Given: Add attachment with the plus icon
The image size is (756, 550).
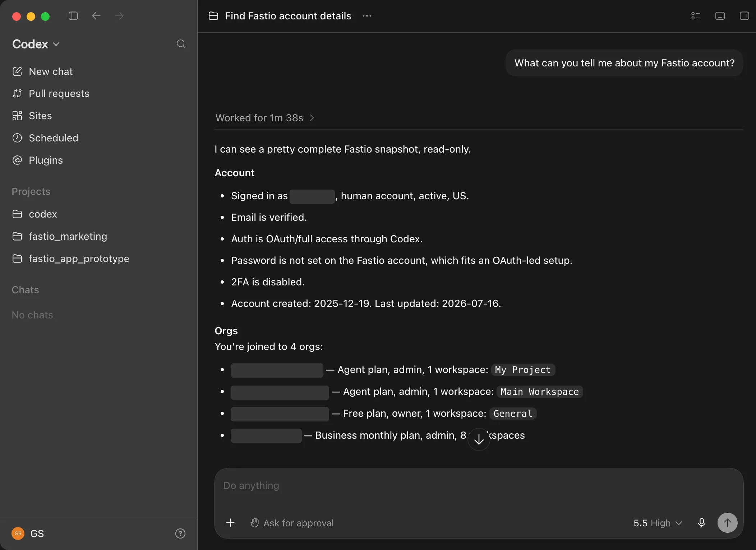Looking at the screenshot, I should pyautogui.click(x=230, y=523).
